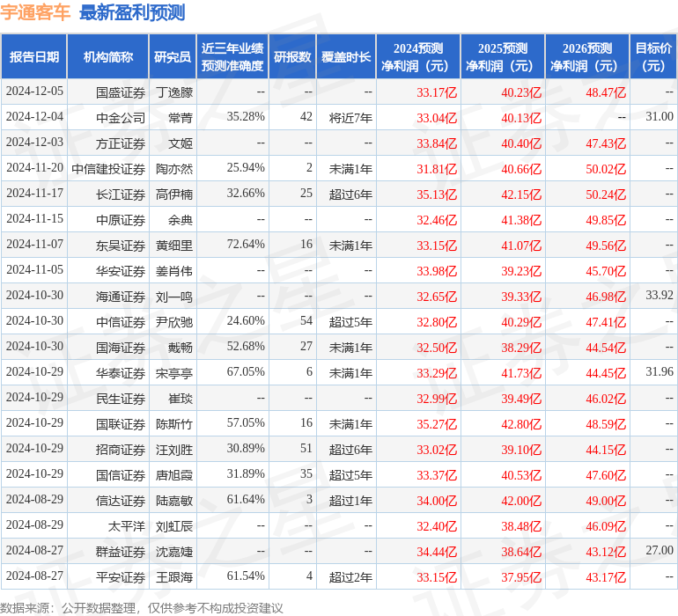Click the 49.00亿 forecast value
Image resolution: width=678 pixels, height=616 pixels.
coord(606,501)
